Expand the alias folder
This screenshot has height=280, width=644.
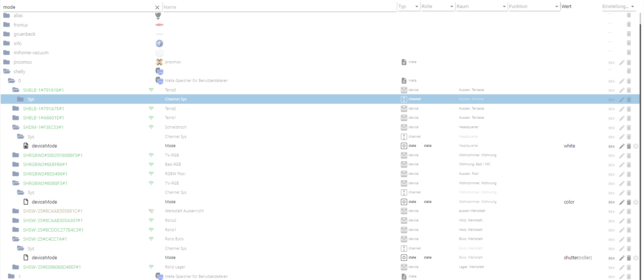(7, 15)
